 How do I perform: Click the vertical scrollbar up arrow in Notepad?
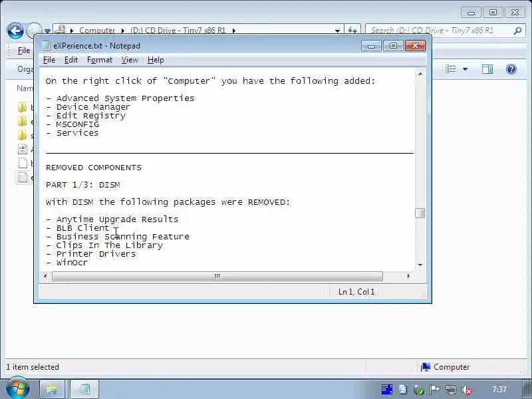coord(420,74)
